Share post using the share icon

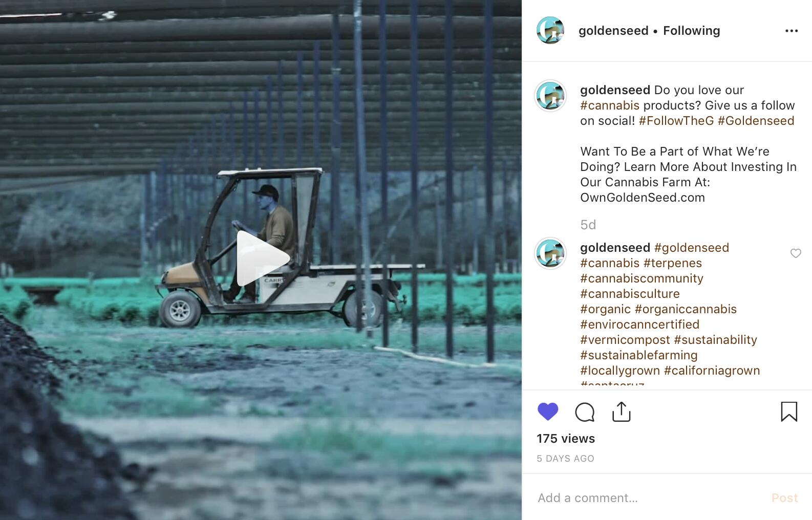(621, 411)
